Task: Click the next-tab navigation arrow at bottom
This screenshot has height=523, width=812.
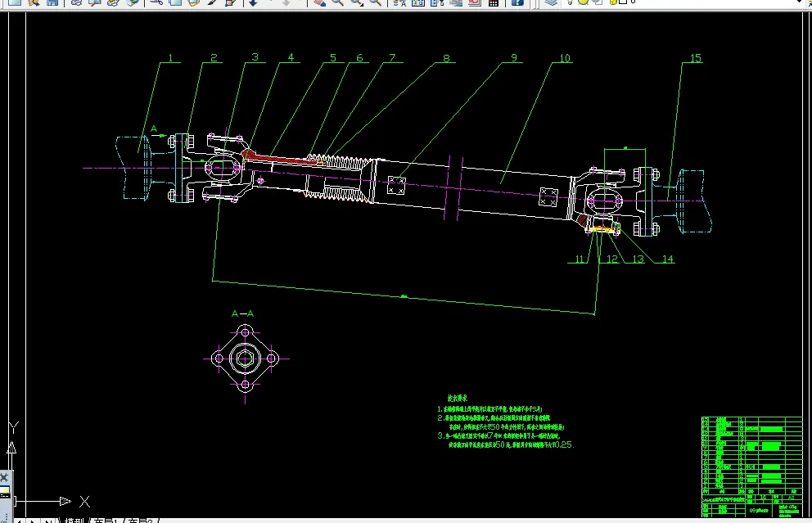Action: tap(32, 521)
